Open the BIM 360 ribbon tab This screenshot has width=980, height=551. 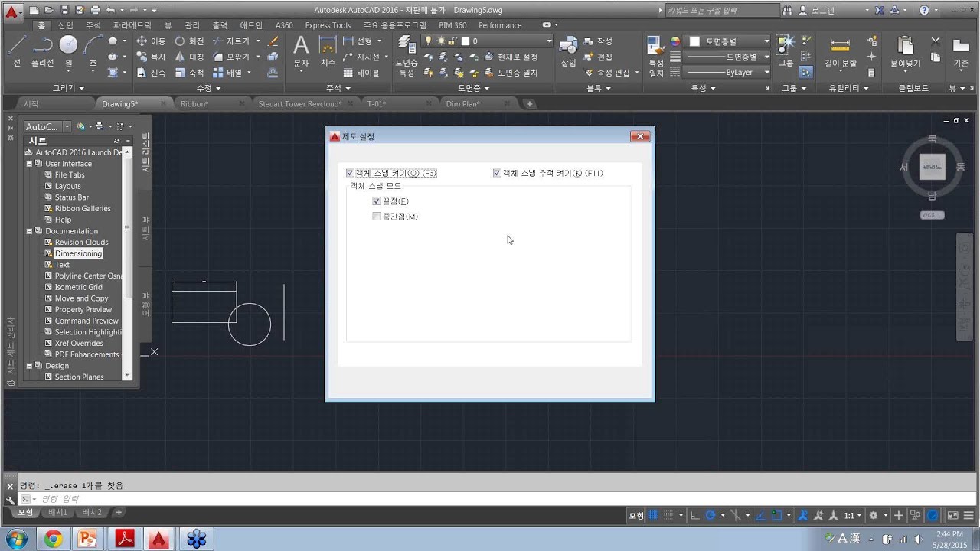pyautogui.click(x=452, y=25)
